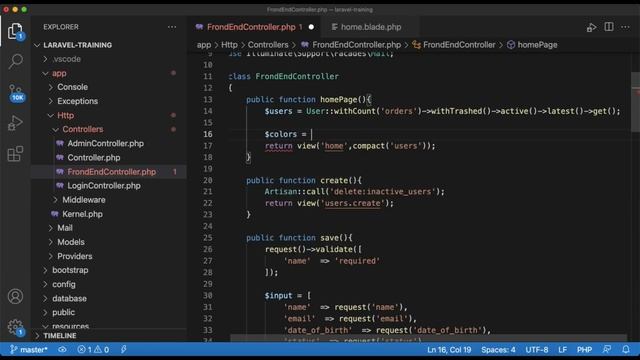Open Controller.php in the explorer
This screenshot has width=640, height=360.
coord(94,158)
